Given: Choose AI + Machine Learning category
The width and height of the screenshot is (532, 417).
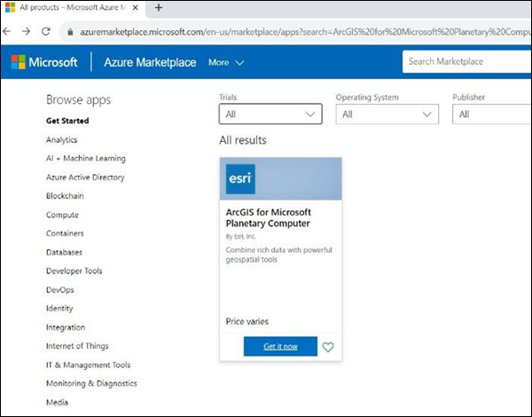Looking at the screenshot, I should point(85,159).
